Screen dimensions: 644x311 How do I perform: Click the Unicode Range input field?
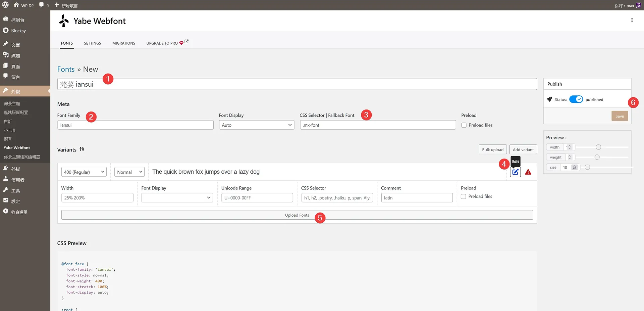coord(257,198)
